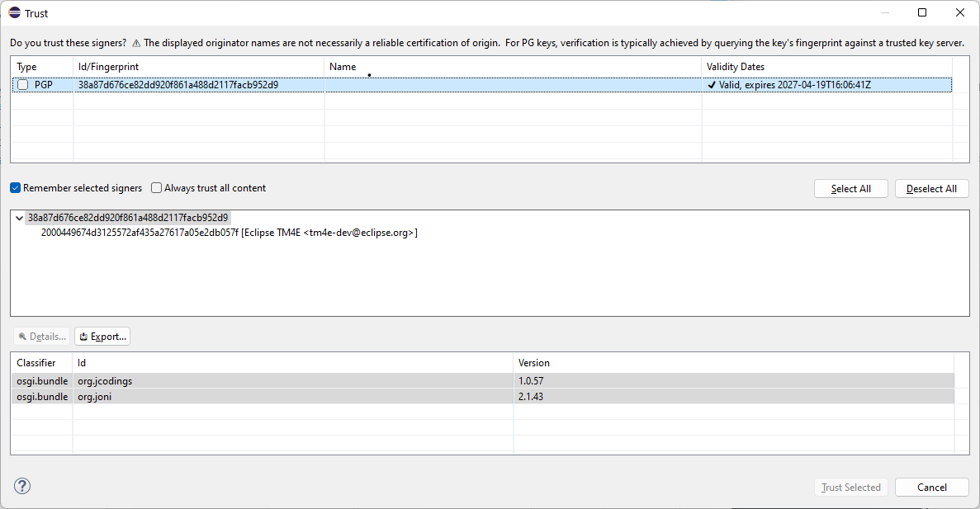Screen dimensions: 980x509
Task: Select the Eclipse TM4E subkey entry
Action: click(x=229, y=233)
